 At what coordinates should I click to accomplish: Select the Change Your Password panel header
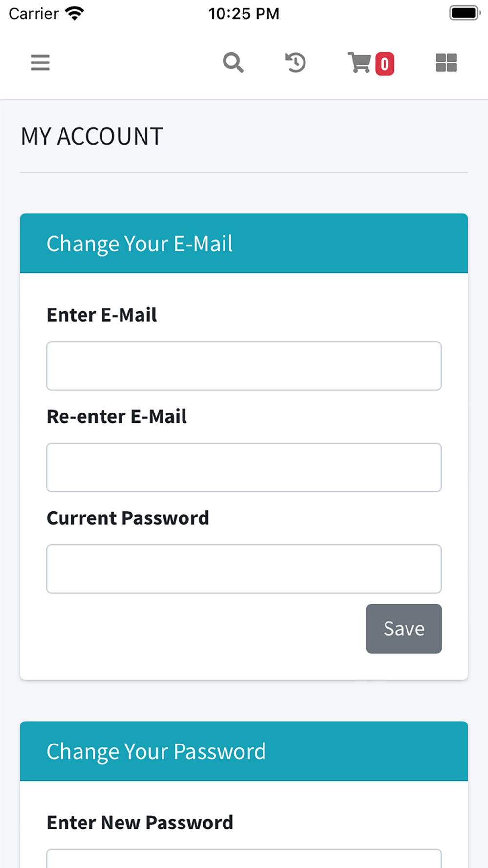244,751
